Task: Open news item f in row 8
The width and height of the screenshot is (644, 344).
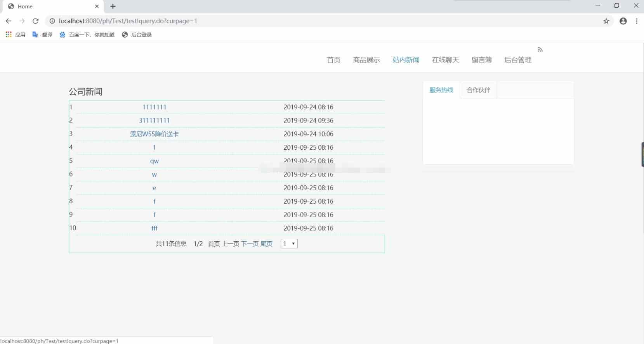Action: pyautogui.click(x=154, y=201)
